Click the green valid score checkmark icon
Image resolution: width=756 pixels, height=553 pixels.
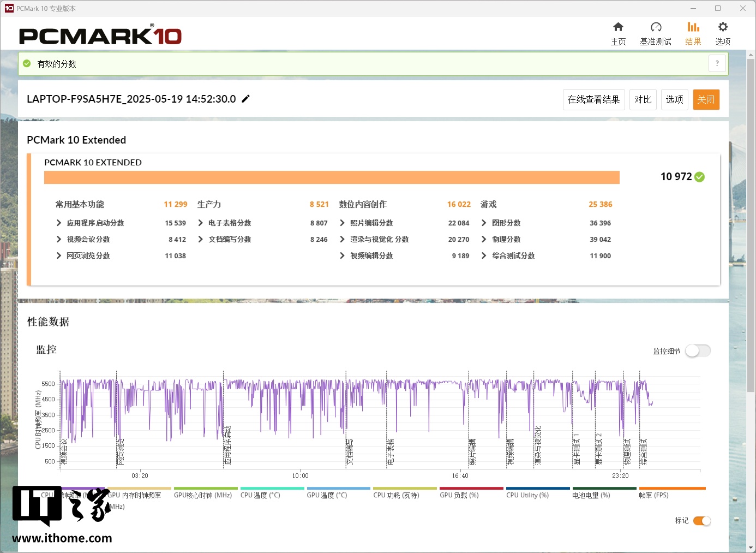27,64
